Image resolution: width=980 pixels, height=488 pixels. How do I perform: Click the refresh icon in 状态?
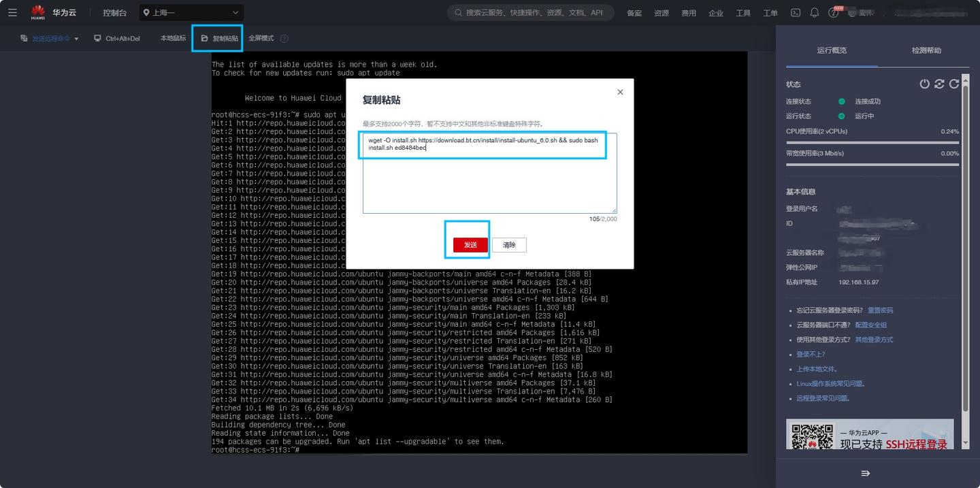click(954, 84)
